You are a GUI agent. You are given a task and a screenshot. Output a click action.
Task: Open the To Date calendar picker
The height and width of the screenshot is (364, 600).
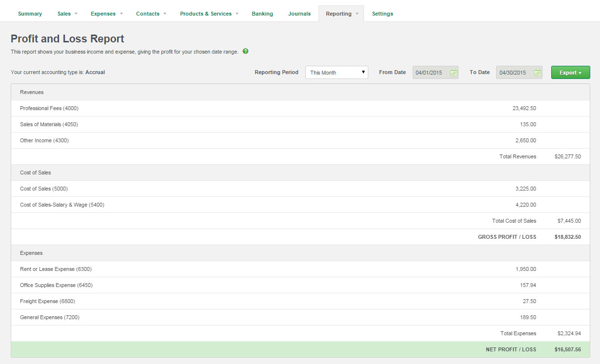tap(538, 72)
